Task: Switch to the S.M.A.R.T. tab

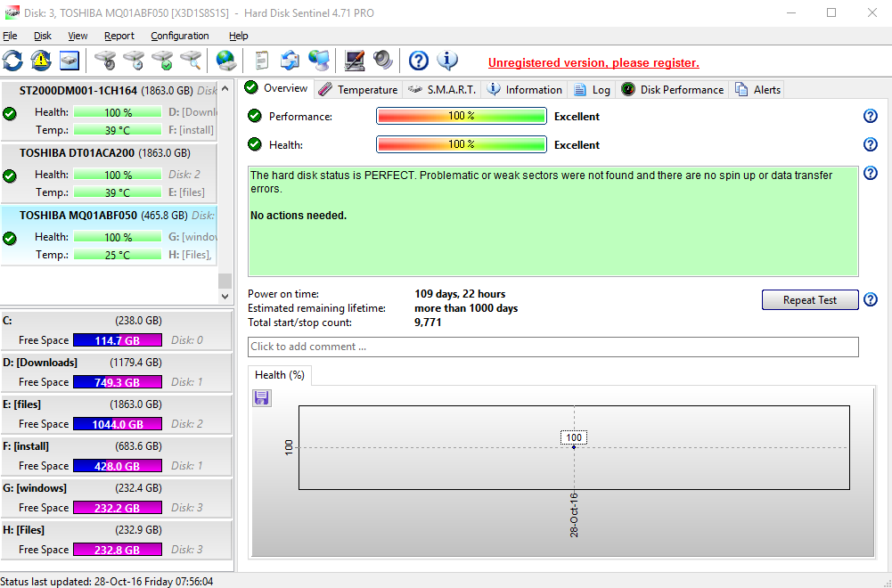Action: [443, 89]
